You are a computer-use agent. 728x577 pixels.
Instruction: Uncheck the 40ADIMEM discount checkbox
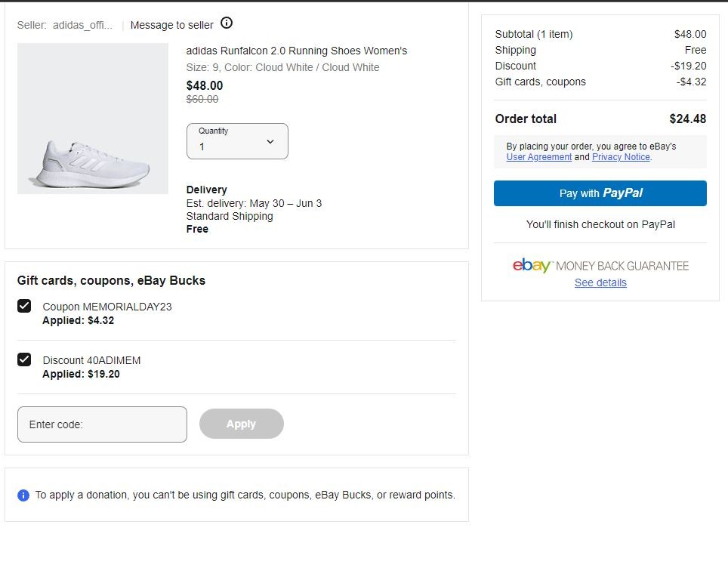[x=24, y=359]
